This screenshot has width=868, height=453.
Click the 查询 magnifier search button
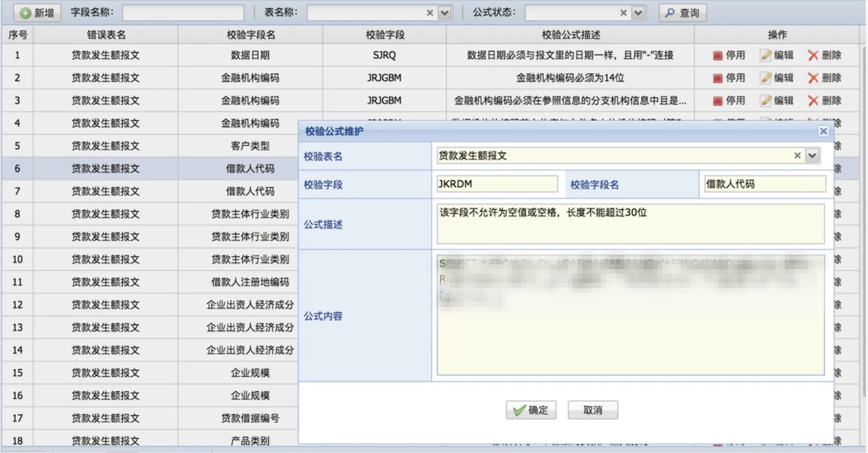pos(682,13)
